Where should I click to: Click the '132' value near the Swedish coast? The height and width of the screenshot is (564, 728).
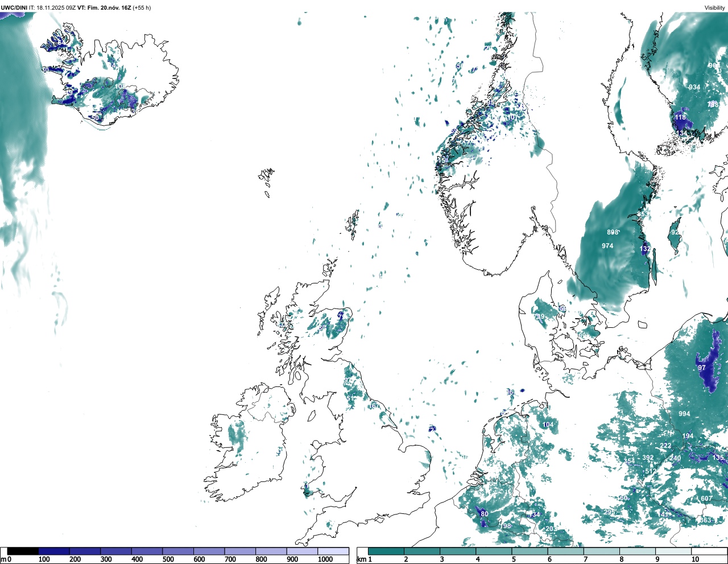(x=645, y=249)
